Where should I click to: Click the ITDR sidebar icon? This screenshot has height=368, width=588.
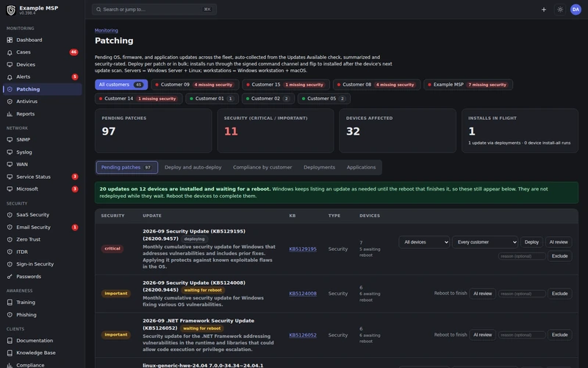click(x=10, y=252)
